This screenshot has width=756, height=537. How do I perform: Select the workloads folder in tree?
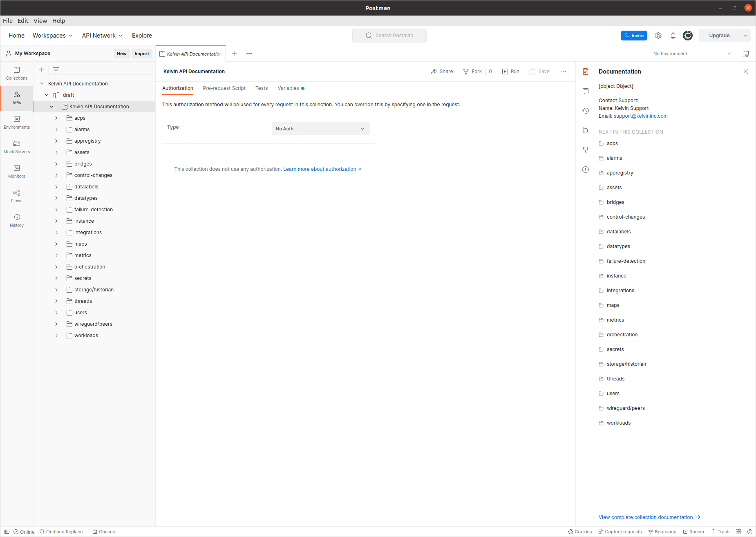[x=86, y=336]
